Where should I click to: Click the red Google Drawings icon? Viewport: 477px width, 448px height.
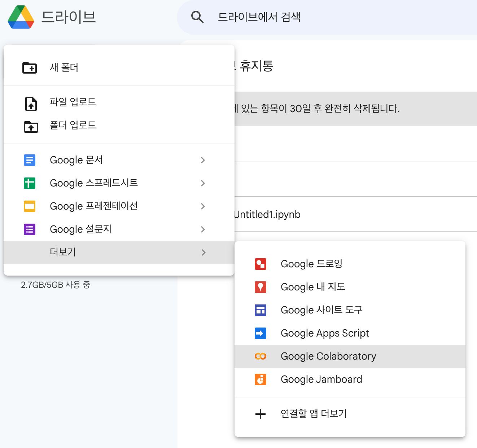pyautogui.click(x=261, y=264)
